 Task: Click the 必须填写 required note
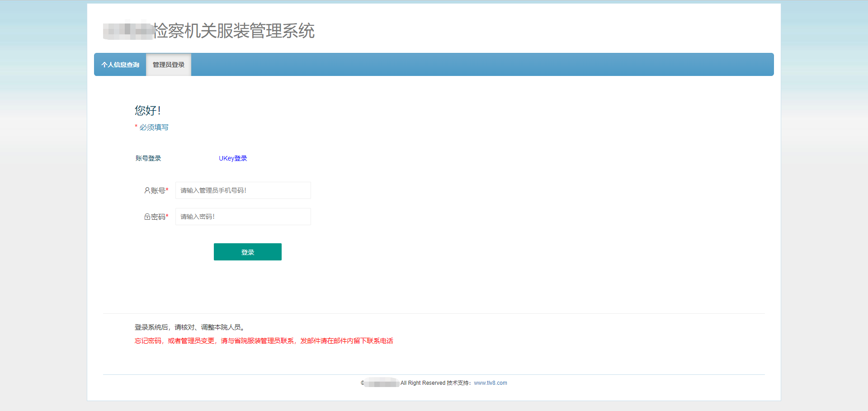coord(154,128)
